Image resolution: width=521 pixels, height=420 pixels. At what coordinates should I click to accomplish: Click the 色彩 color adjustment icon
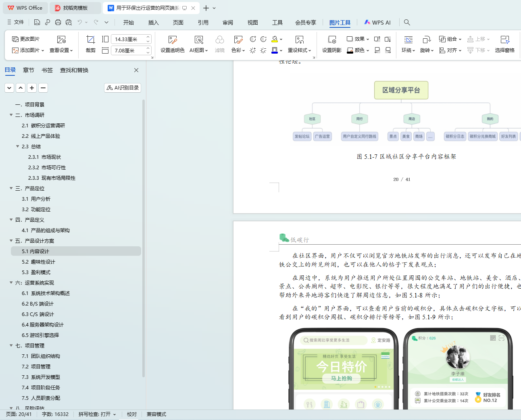pyautogui.click(x=238, y=40)
